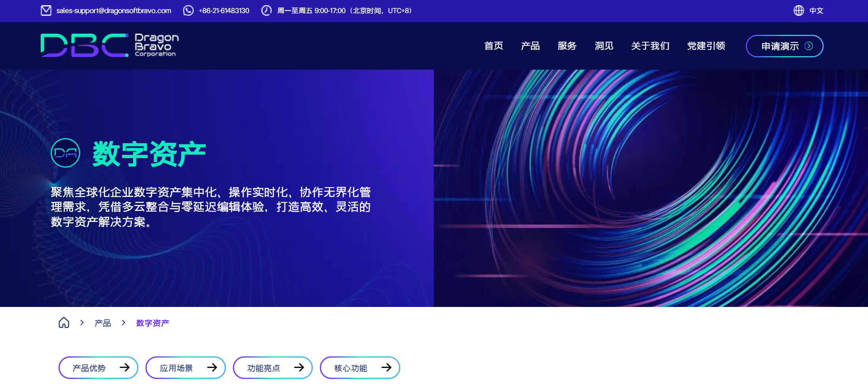Screen dimensions: 868x392
Task: Open the 洞见 section
Action: coord(603,46)
